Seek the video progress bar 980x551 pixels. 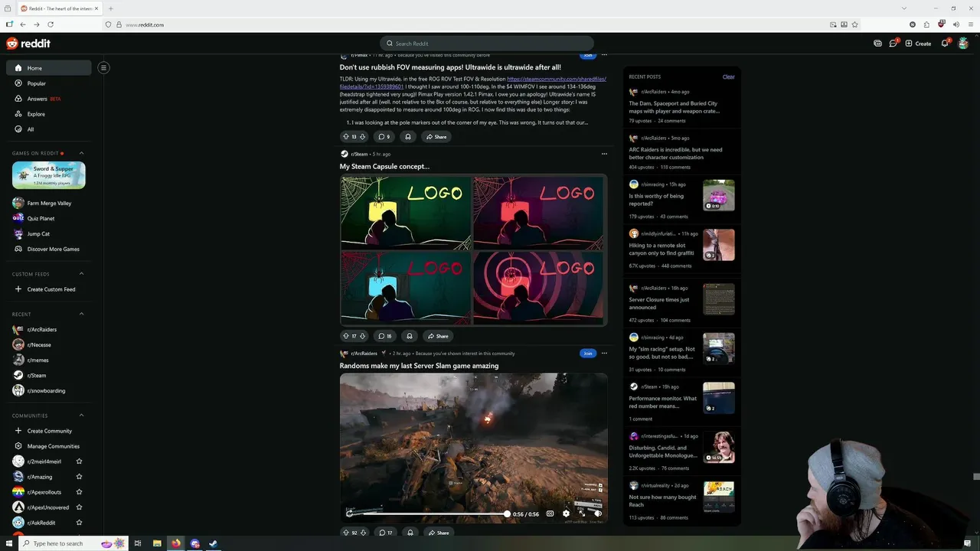pos(430,514)
